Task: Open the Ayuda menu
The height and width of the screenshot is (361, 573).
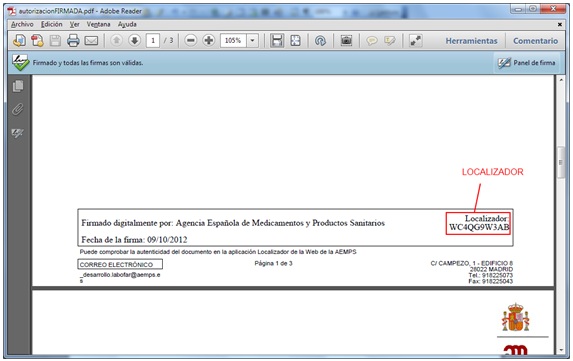Action: coord(127,24)
